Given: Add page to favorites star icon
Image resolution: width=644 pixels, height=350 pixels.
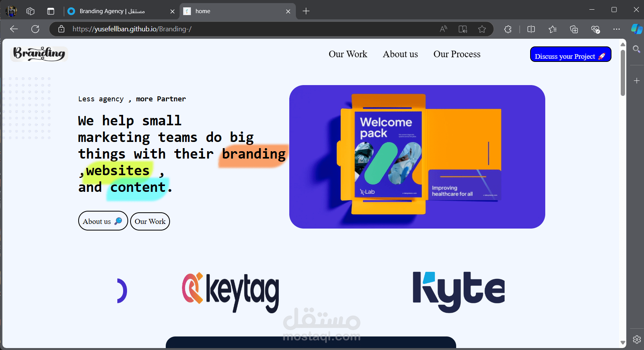Looking at the screenshot, I should pos(482,29).
